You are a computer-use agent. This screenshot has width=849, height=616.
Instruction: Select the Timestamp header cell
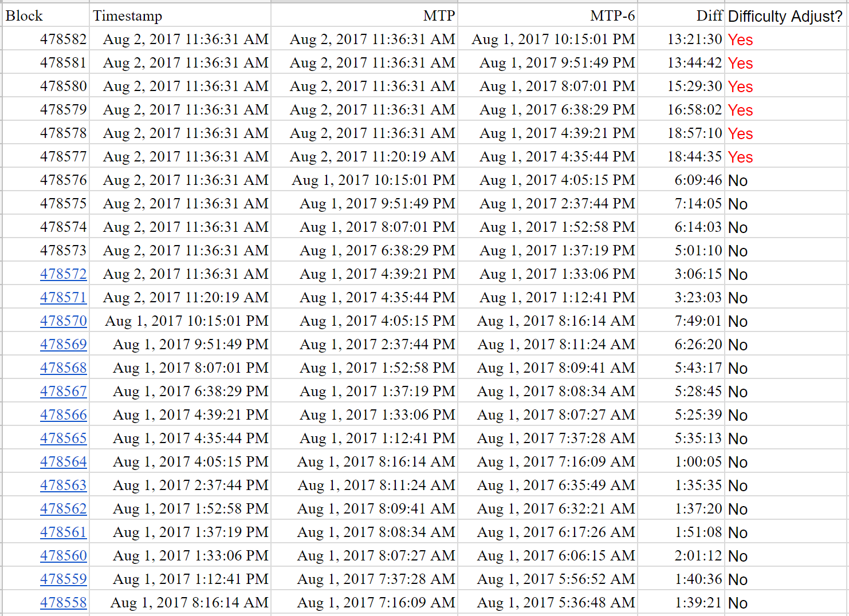pos(180,15)
